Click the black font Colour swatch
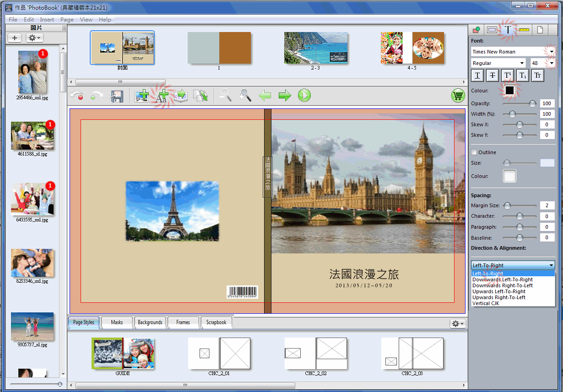 (509, 91)
